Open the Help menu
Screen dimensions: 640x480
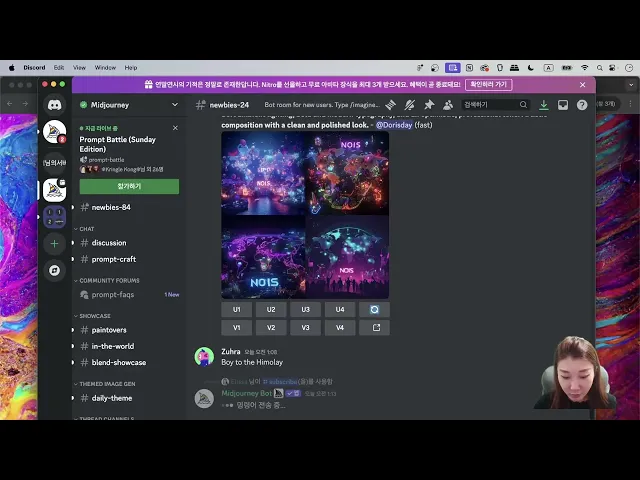click(x=131, y=68)
